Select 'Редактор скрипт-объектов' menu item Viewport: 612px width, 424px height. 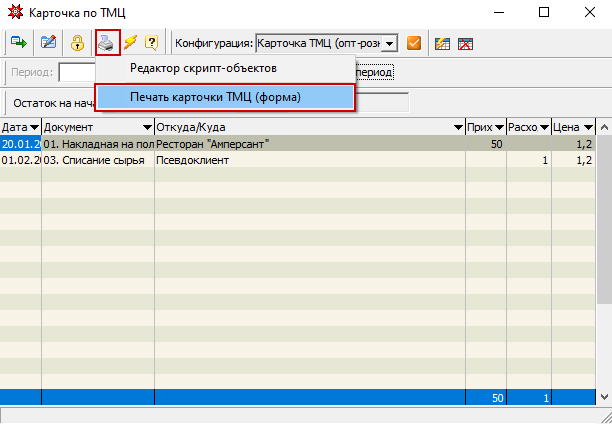203,68
